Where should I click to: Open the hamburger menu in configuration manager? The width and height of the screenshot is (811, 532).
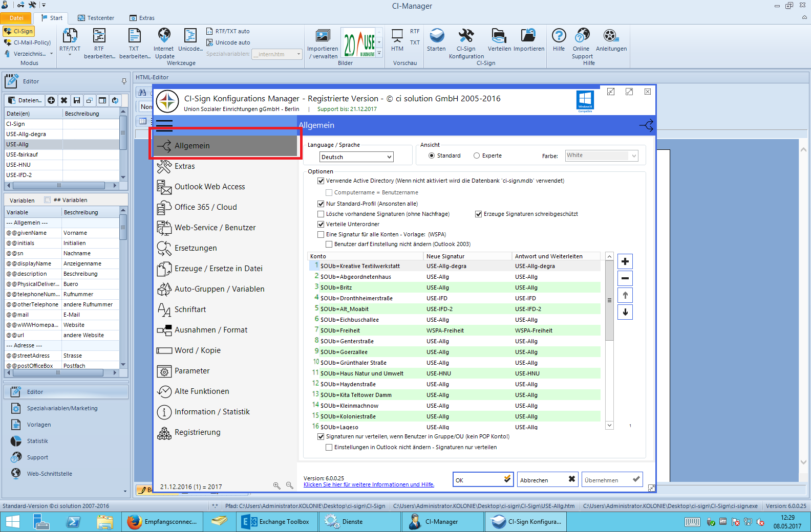point(164,125)
